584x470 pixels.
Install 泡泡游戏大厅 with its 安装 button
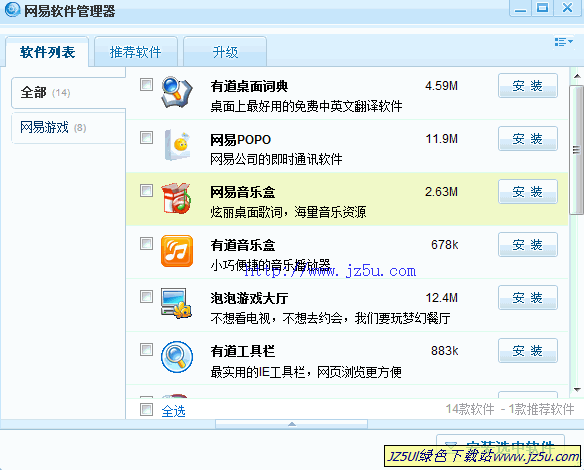(528, 298)
